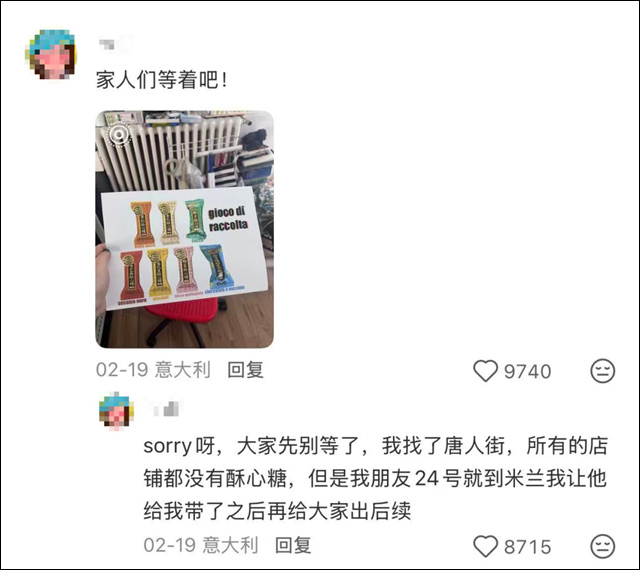The image size is (640, 570).
Task: Like the reply with 8715 likes
Action: [x=485, y=546]
